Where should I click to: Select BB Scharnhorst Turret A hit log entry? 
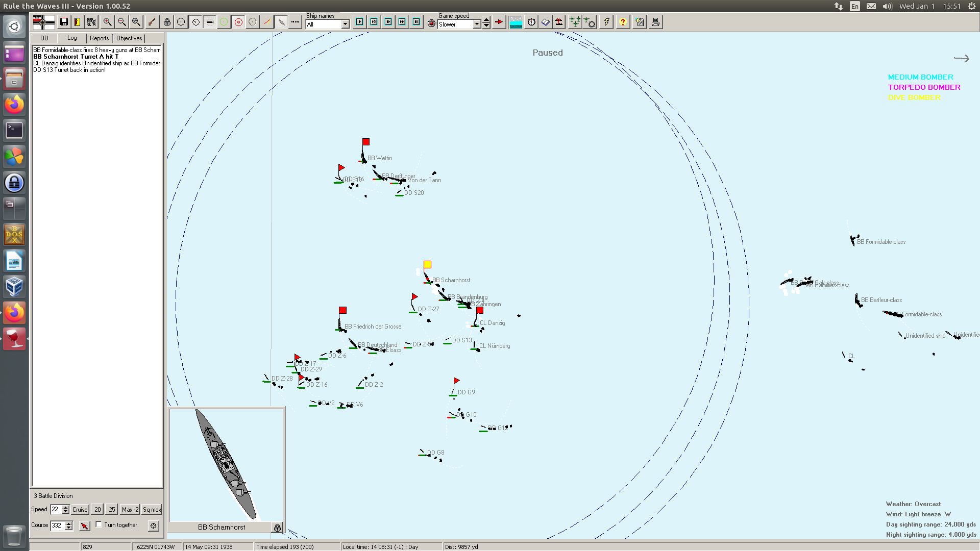96,57
